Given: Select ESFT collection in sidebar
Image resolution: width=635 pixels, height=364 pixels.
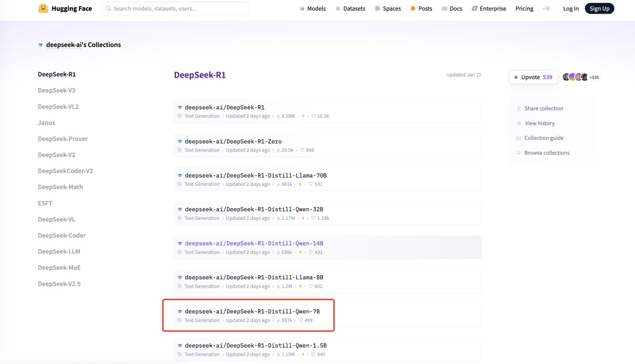Looking at the screenshot, I should [x=45, y=203].
